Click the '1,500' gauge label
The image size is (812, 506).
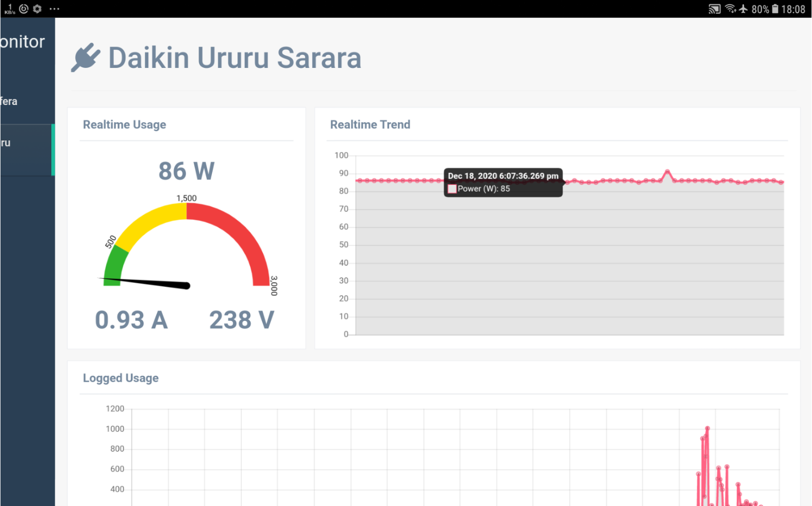[x=186, y=198]
